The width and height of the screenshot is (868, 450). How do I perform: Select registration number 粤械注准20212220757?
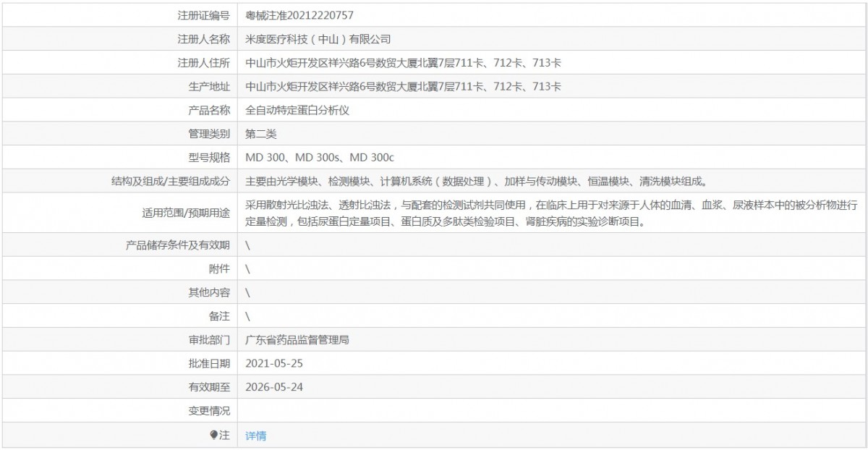click(x=299, y=14)
